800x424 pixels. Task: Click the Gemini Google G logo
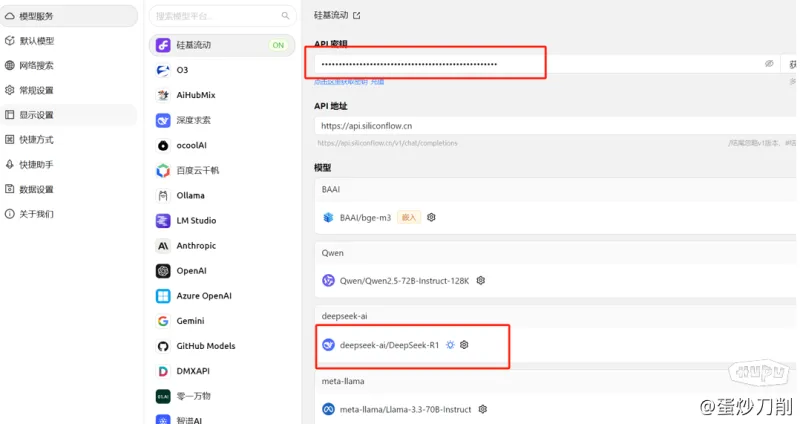(163, 321)
